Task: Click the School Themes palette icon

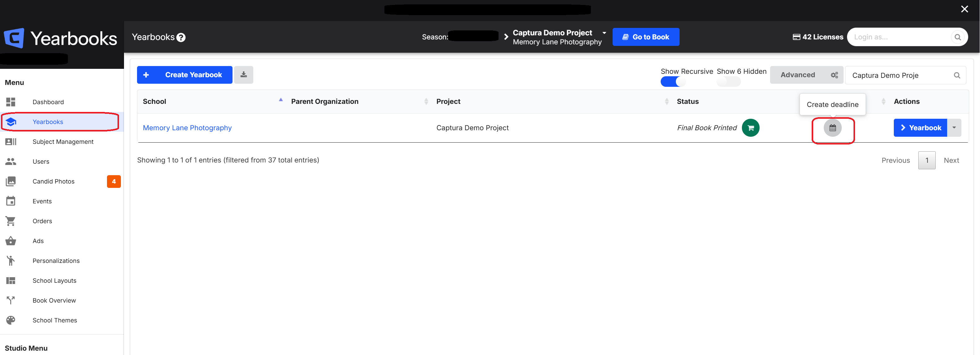Action: 11,320
